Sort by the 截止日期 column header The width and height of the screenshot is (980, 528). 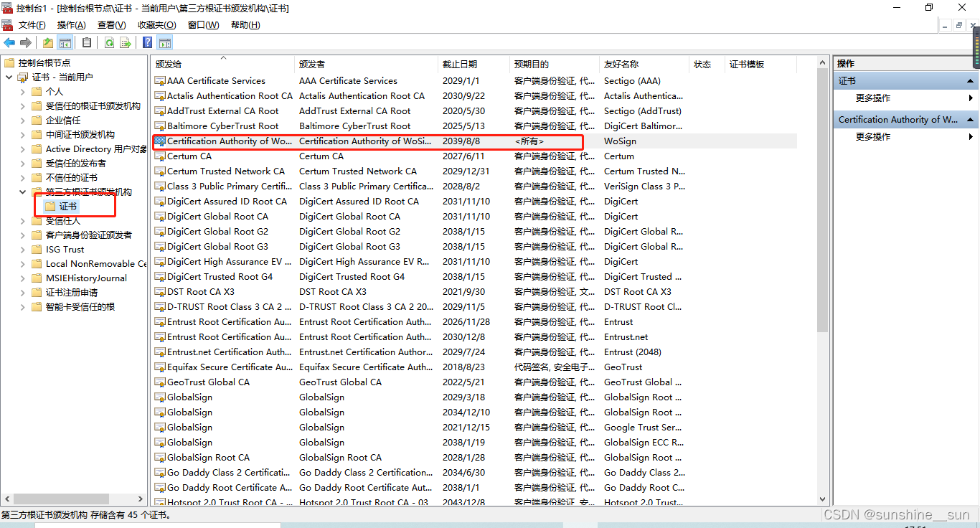[x=473, y=65]
